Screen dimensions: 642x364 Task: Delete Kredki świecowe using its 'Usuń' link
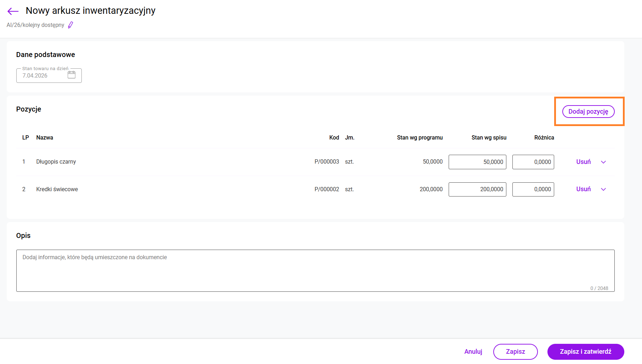[583, 189]
